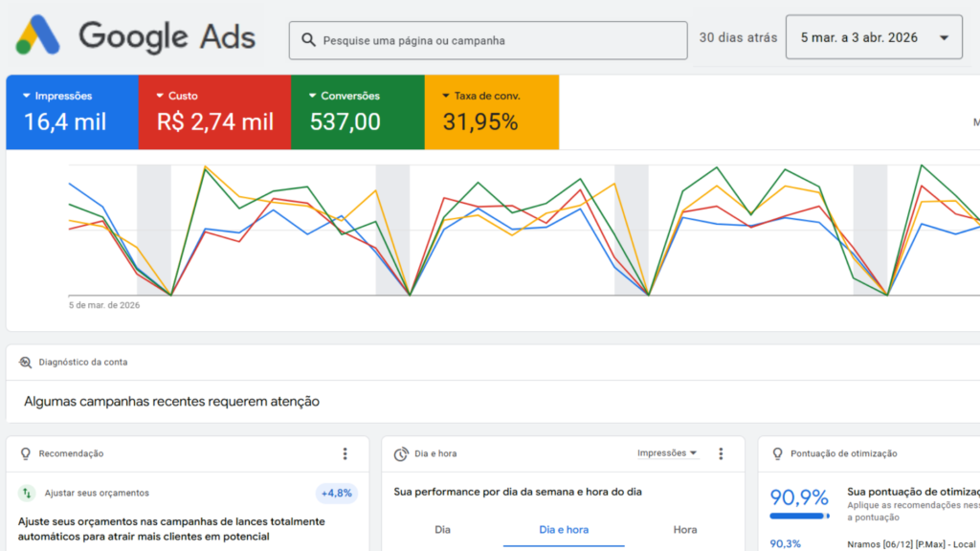The height and width of the screenshot is (551, 980).
Task: Switch to the Dia tab
Action: click(x=442, y=529)
